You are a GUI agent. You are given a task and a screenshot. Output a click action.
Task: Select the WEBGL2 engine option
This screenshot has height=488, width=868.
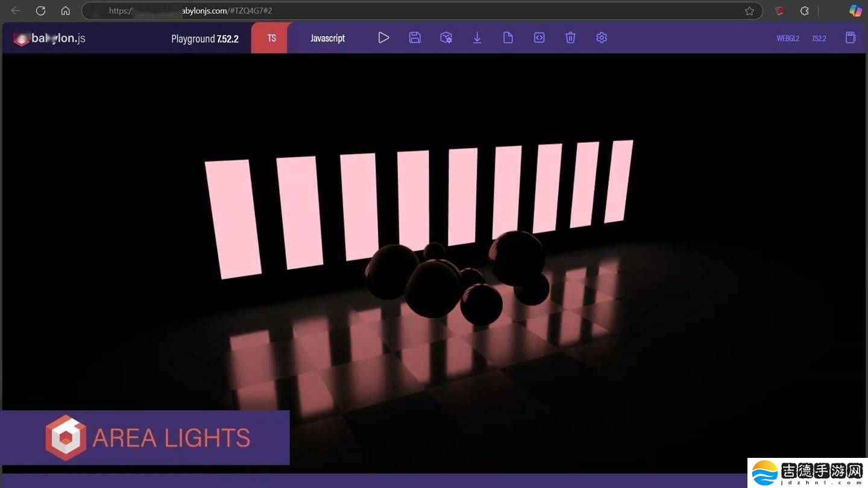pyautogui.click(x=788, y=39)
